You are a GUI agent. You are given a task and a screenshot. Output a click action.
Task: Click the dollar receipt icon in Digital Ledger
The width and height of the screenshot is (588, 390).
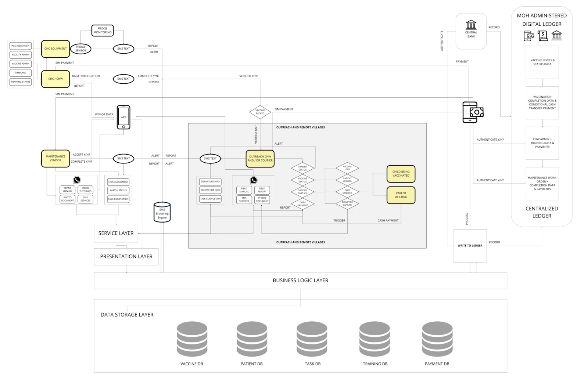(542, 36)
